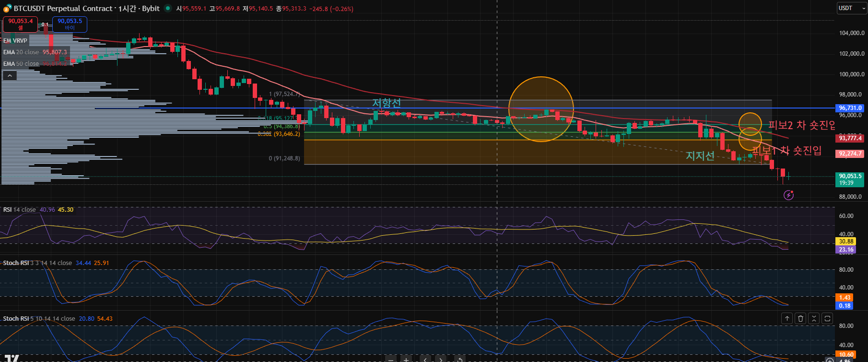
Task: Click the move pane up arrow icon
Action: click(787, 318)
